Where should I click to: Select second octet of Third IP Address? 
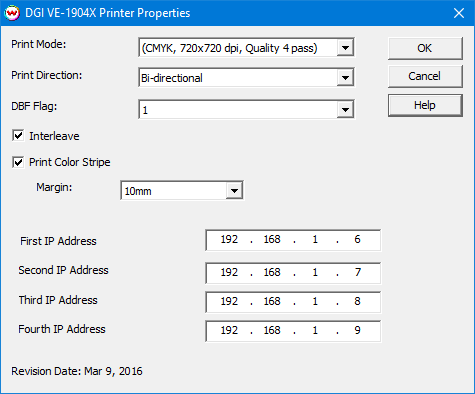tap(272, 301)
